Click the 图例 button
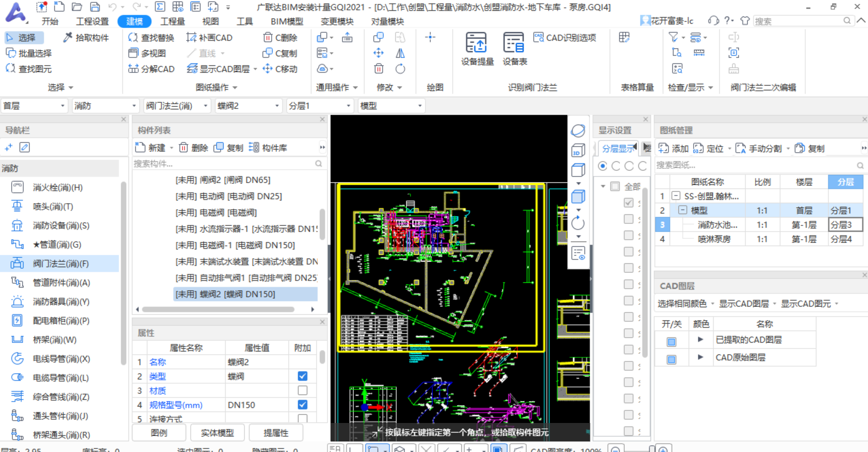Image resolution: width=868 pixels, height=452 pixels. coord(159,433)
